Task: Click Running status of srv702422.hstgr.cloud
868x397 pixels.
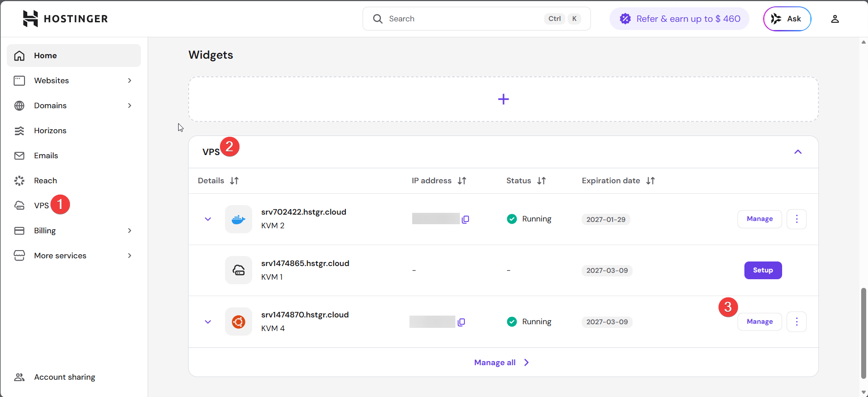Action: [x=529, y=219]
